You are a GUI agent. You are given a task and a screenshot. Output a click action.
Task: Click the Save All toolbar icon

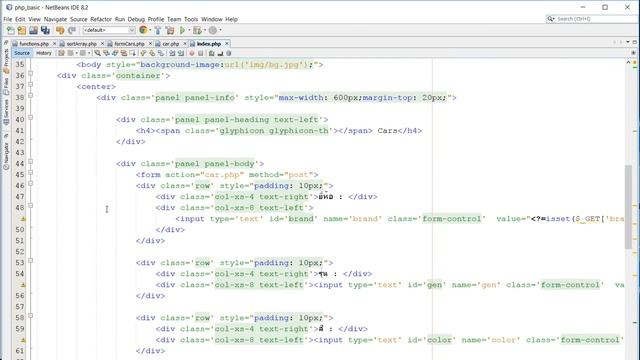[x=45, y=30]
